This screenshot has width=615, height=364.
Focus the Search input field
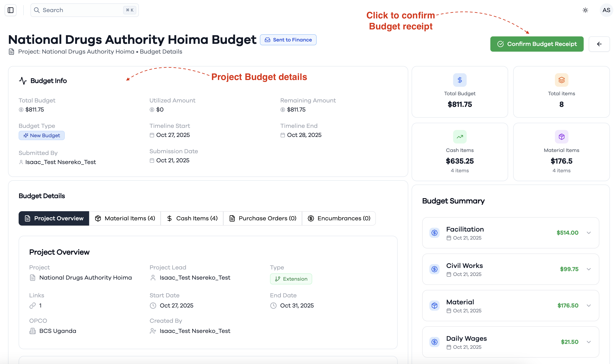[85, 10]
